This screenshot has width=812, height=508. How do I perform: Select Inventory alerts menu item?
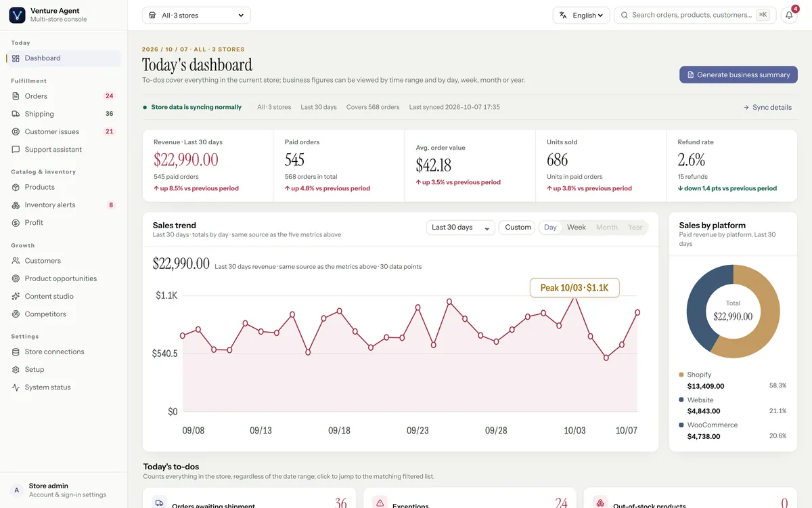click(64, 205)
